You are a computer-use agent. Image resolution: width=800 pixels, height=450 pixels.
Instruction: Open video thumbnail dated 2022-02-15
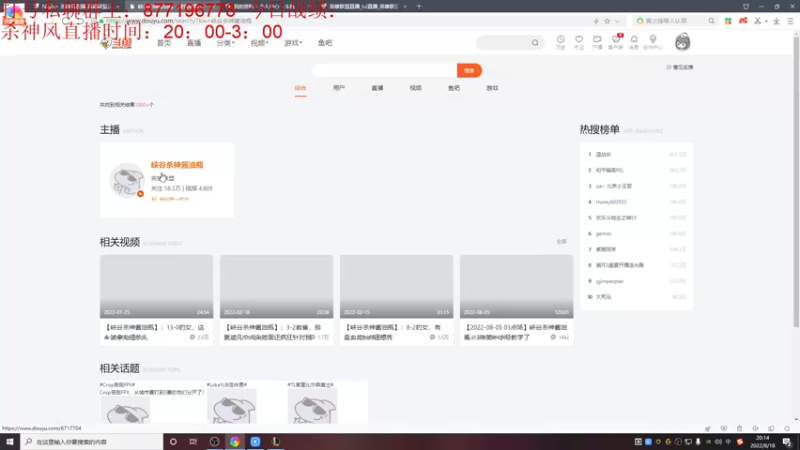[x=396, y=286]
